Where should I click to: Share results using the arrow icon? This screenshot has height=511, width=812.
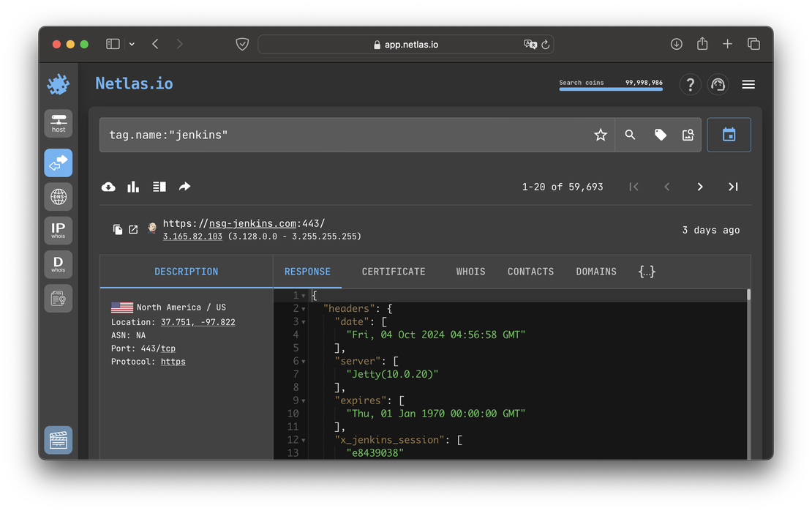(x=184, y=187)
